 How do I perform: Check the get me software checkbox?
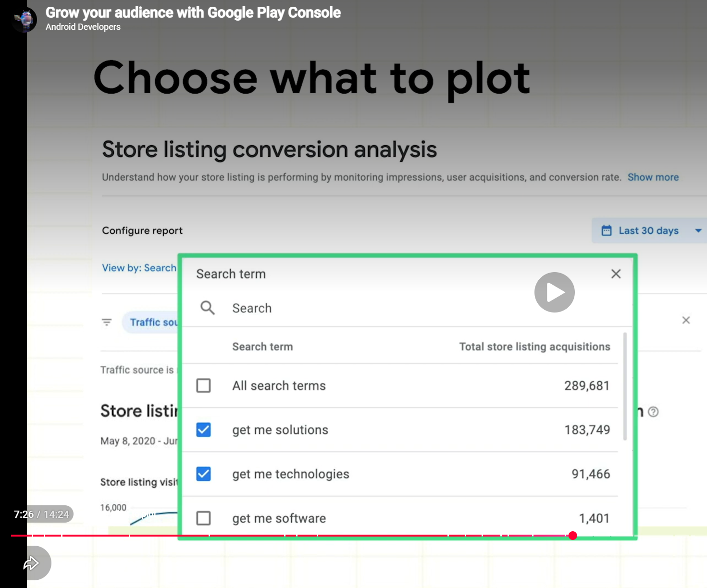click(204, 518)
